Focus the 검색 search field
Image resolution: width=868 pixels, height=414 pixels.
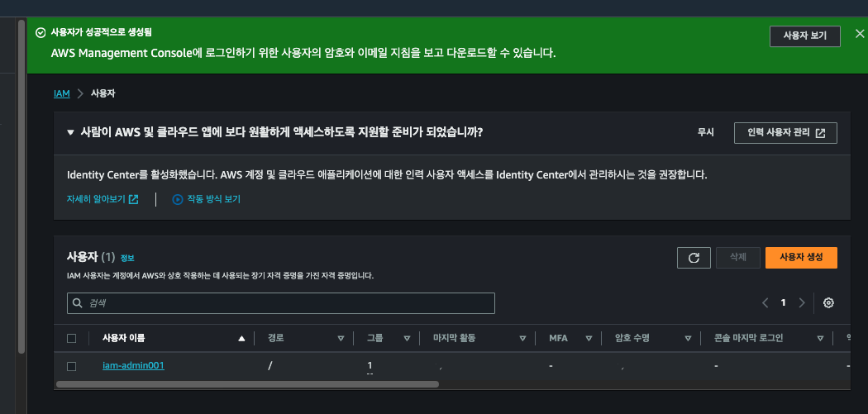(281, 303)
